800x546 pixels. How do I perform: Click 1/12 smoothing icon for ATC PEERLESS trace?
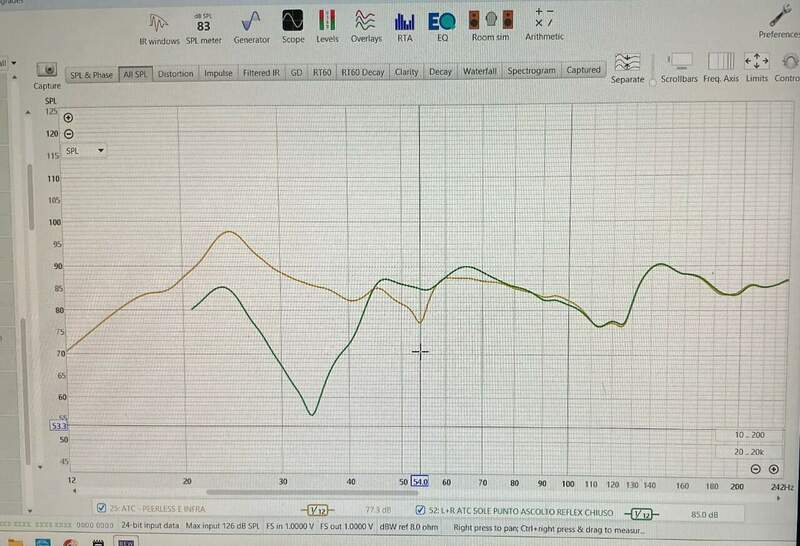tap(317, 510)
